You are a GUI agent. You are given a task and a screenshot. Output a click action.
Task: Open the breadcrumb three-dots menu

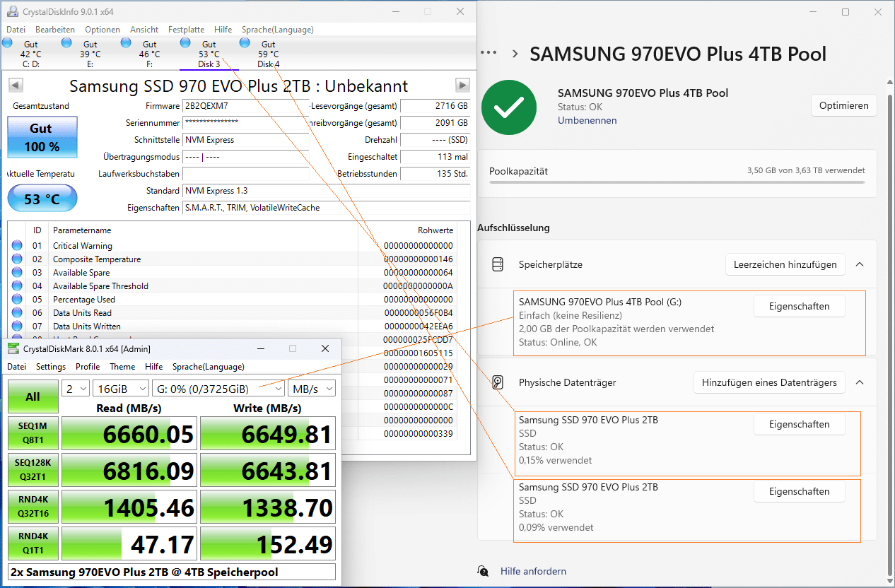489,53
